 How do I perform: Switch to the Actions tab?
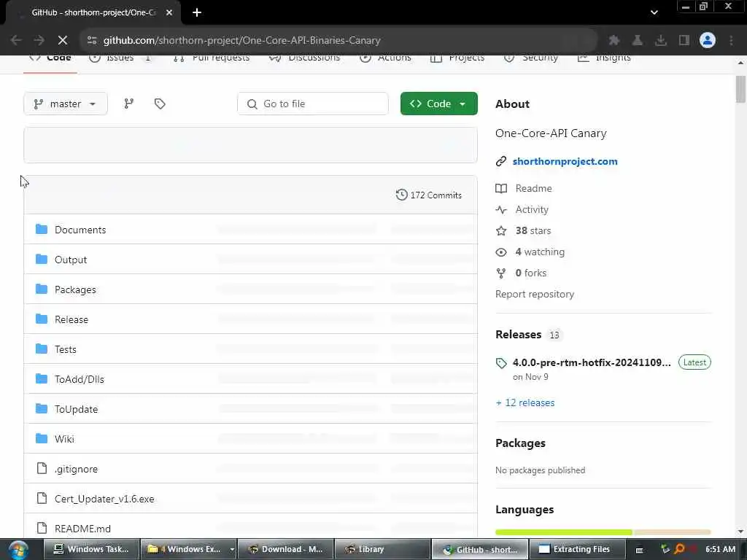pos(385,58)
